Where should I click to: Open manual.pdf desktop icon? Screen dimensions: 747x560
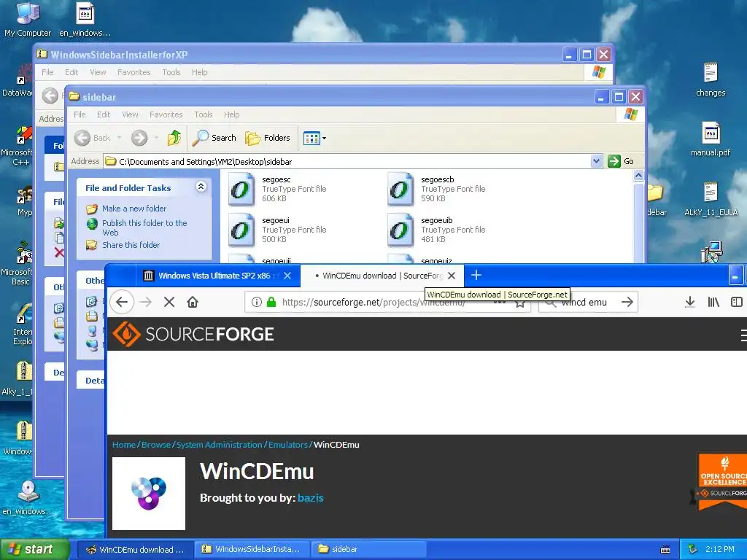711,139
